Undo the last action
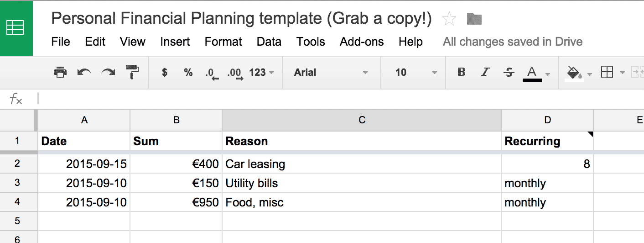The image size is (644, 243). pos(84,72)
